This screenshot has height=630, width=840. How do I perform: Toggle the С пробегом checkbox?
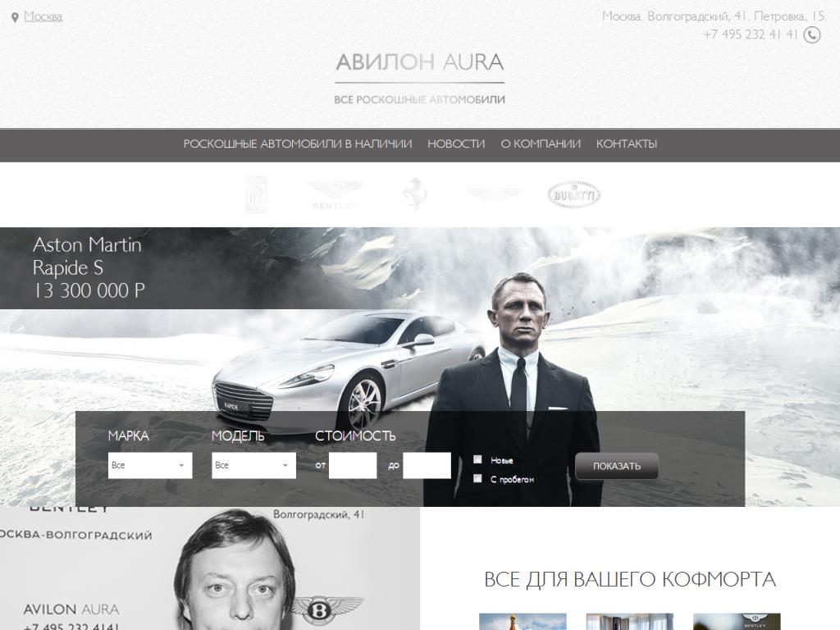[x=477, y=478]
